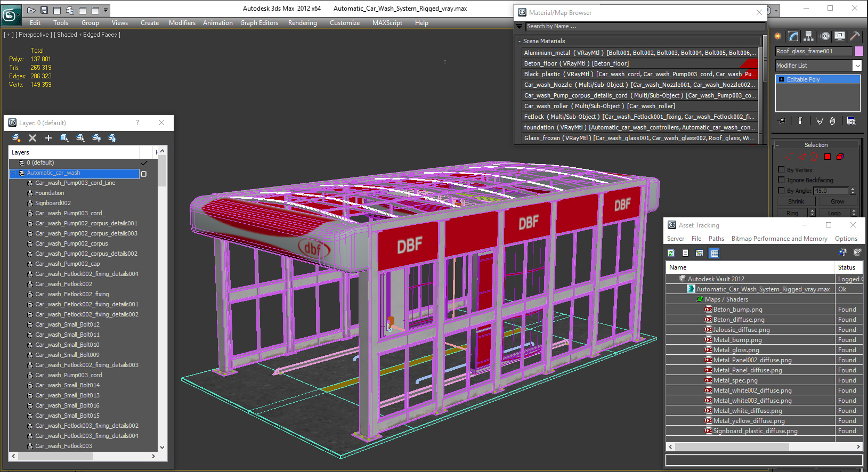
Task: Click the Shaded + Edged Faces viewport label
Action: [x=88, y=35]
